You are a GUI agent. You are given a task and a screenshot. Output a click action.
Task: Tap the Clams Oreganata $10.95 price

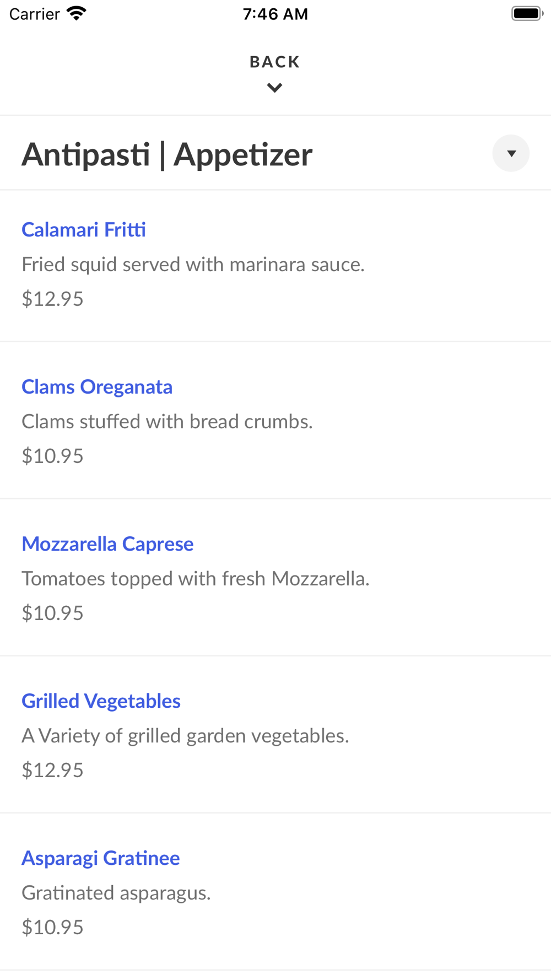pyautogui.click(x=52, y=456)
